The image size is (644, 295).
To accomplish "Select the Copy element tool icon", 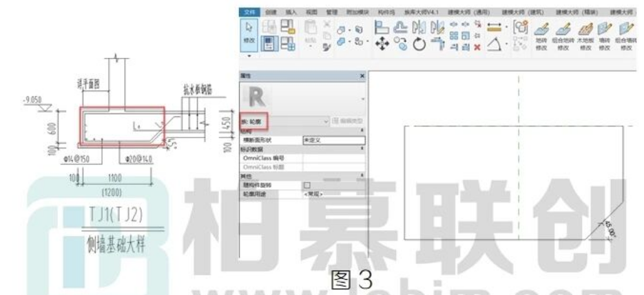I will coord(400,43).
